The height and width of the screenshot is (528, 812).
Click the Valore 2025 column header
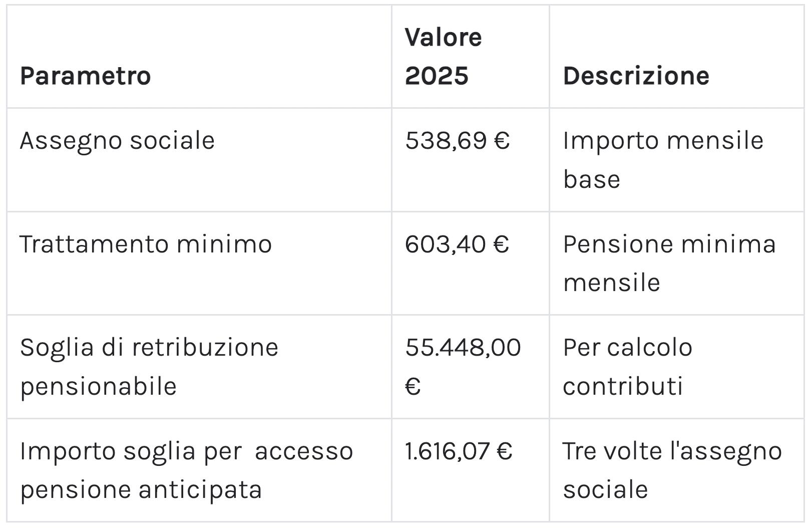(443, 56)
